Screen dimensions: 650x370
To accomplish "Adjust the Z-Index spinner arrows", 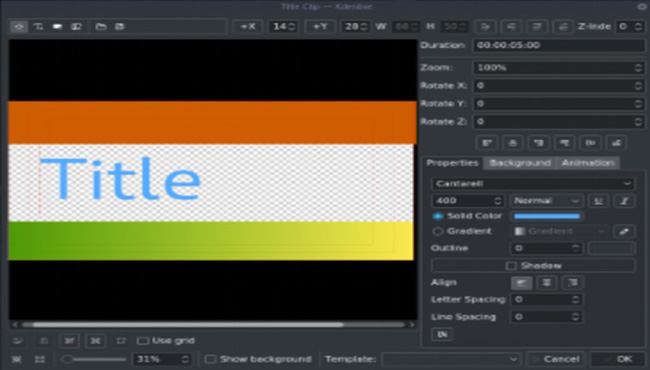I will coord(638,27).
